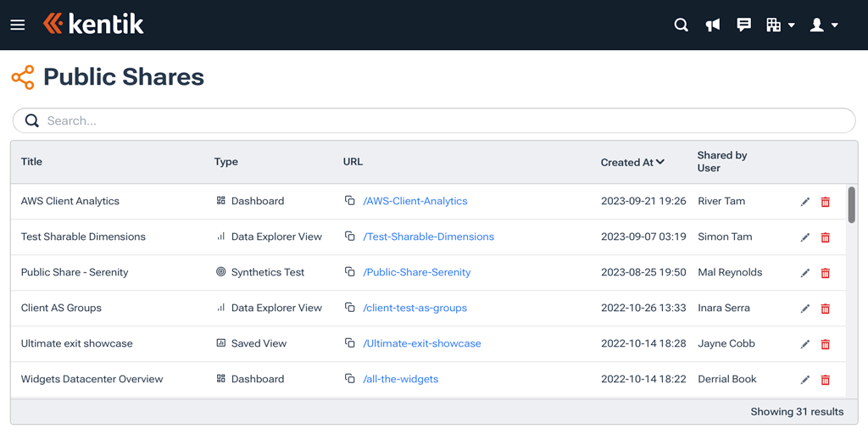Copy the /Public-Share-Serenity URL
This screenshot has height=434, width=868.
pyautogui.click(x=349, y=272)
